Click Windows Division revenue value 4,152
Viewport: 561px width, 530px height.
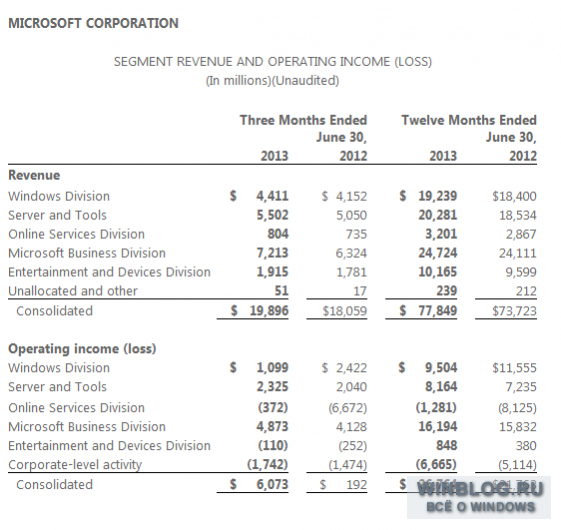[x=351, y=196]
